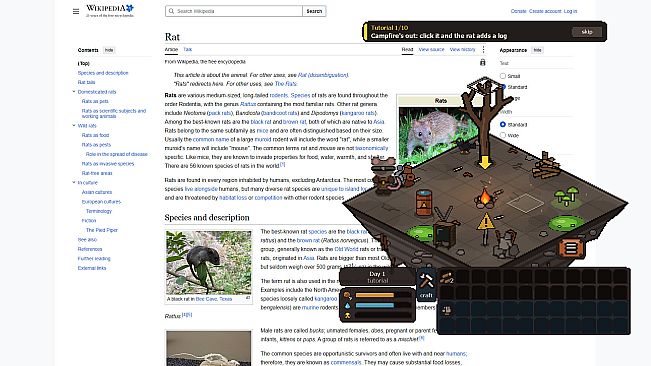Open Rat (disambiguation) link
Screen dimensions: 651x366
coord(323,75)
